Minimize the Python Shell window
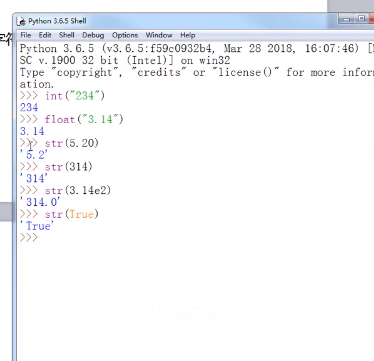 pyautogui.click(x=347, y=19)
